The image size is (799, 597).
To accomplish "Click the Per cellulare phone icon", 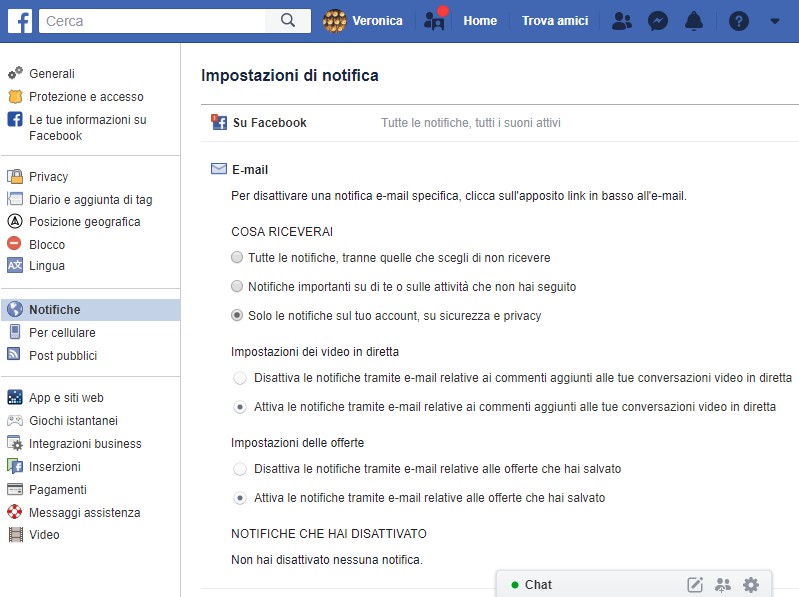I will click(x=15, y=332).
